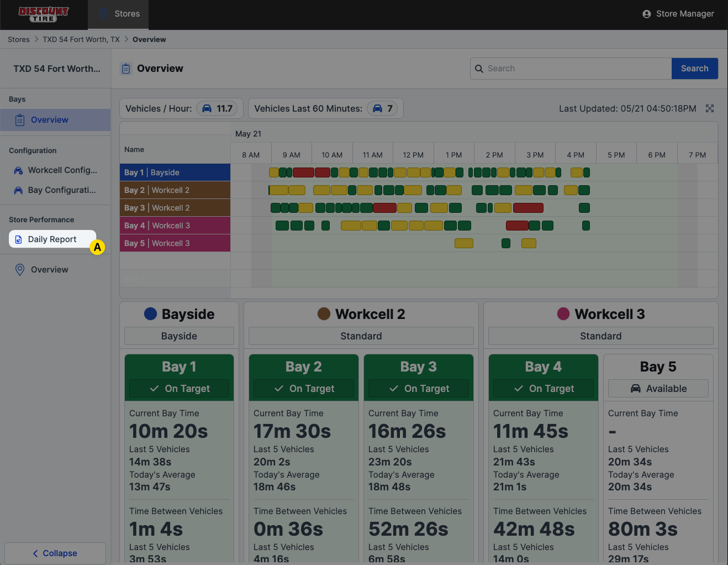Collapse the sidebar panel

pyautogui.click(x=55, y=553)
